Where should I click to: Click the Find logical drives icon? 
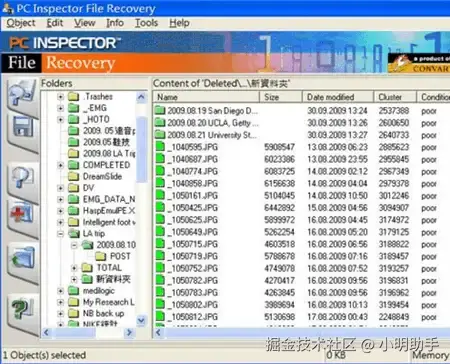click(22, 177)
